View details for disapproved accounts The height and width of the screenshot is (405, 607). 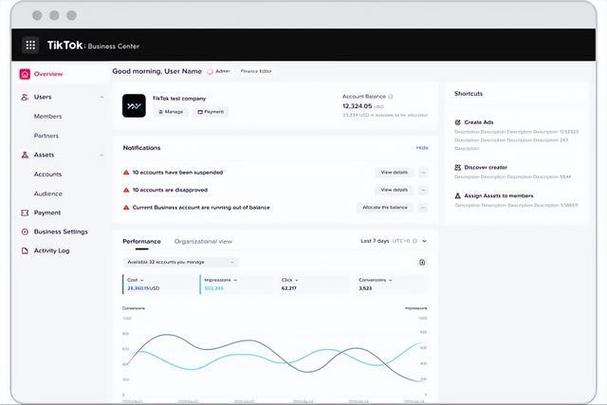click(x=394, y=190)
